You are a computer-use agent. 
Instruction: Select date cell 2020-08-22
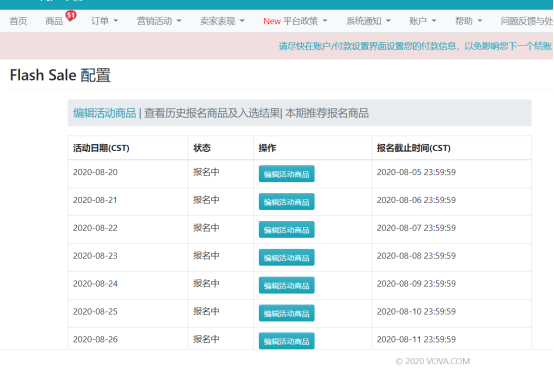95,228
